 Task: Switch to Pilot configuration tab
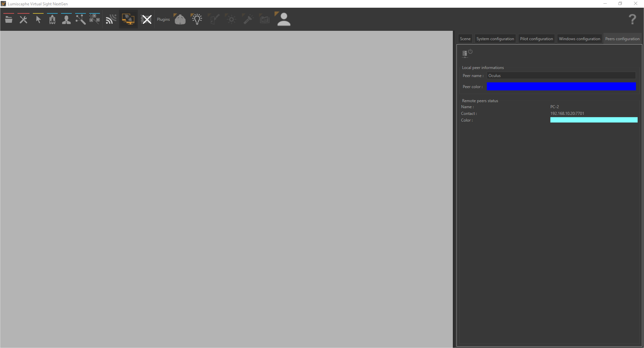[536, 39]
